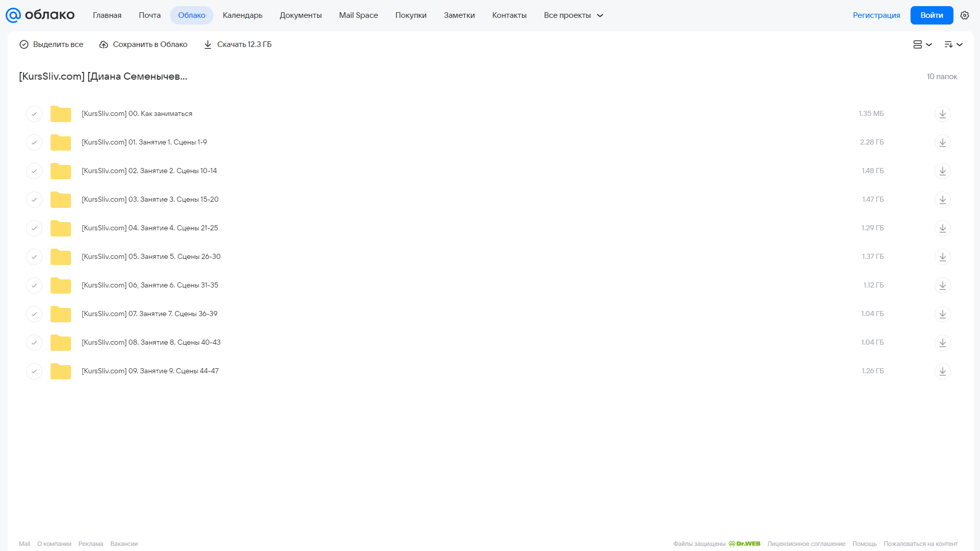Click download icon for Занятие 5 folder
The width and height of the screenshot is (980, 551).
tap(942, 257)
